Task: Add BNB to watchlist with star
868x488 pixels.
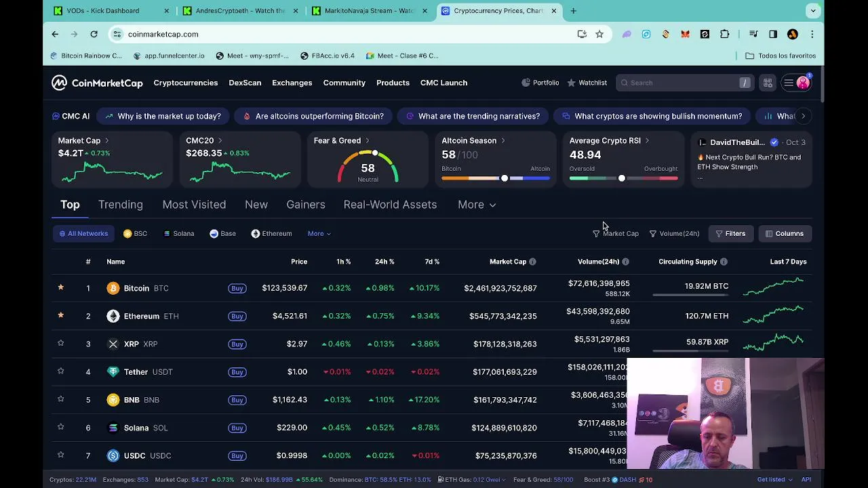Action: [x=60, y=399]
